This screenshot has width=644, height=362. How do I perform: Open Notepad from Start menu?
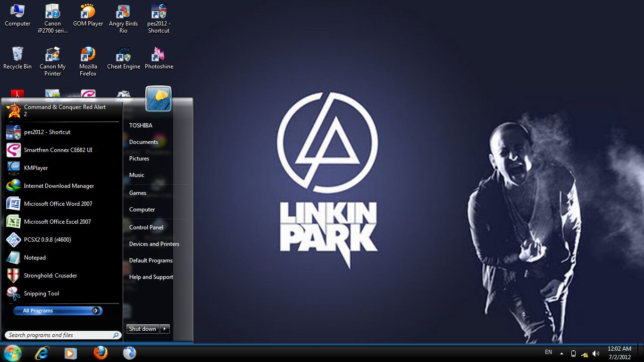(63, 258)
